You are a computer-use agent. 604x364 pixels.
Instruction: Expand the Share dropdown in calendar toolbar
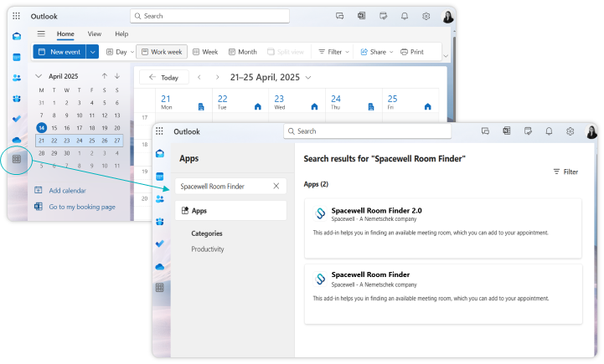[391, 52]
